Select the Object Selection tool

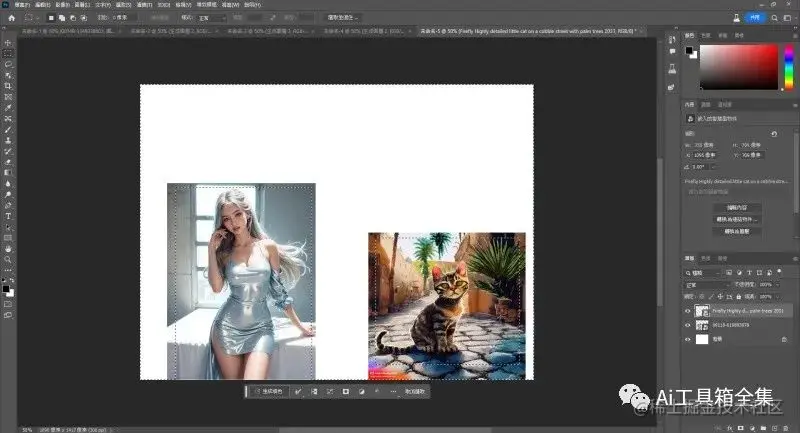coord(8,75)
